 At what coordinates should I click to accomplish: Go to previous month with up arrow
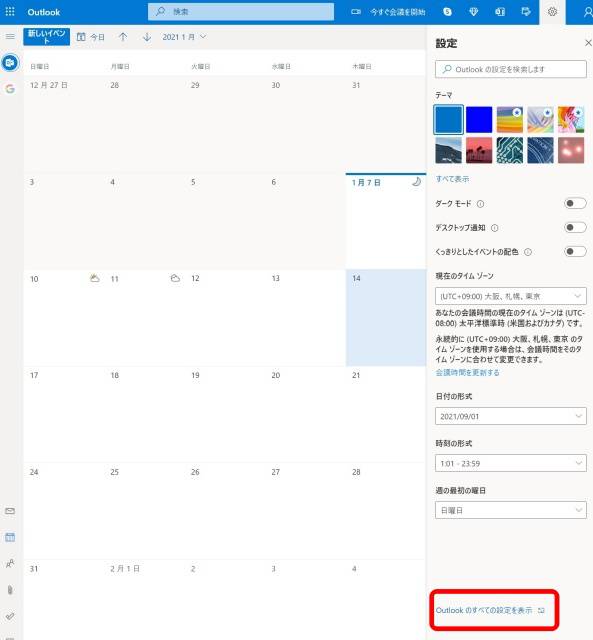(123, 37)
